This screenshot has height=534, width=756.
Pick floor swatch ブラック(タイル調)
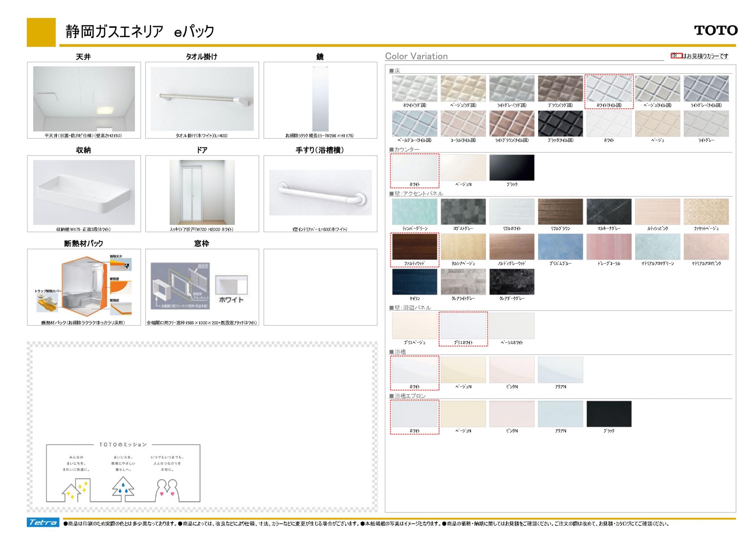click(x=560, y=123)
